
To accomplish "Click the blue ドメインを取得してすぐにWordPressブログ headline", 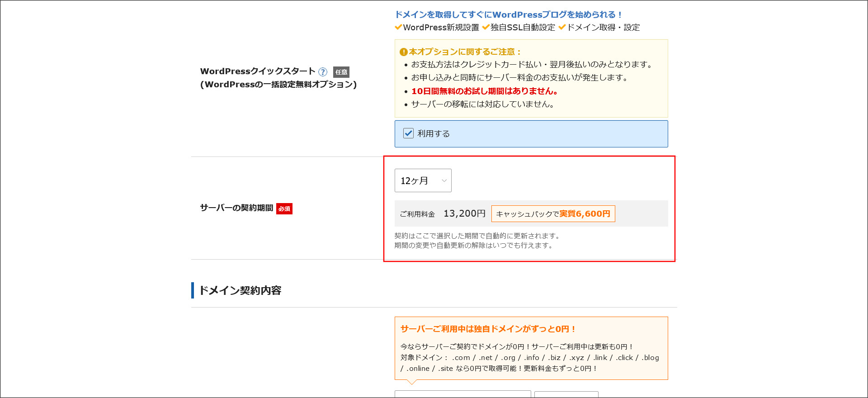I will click(509, 15).
